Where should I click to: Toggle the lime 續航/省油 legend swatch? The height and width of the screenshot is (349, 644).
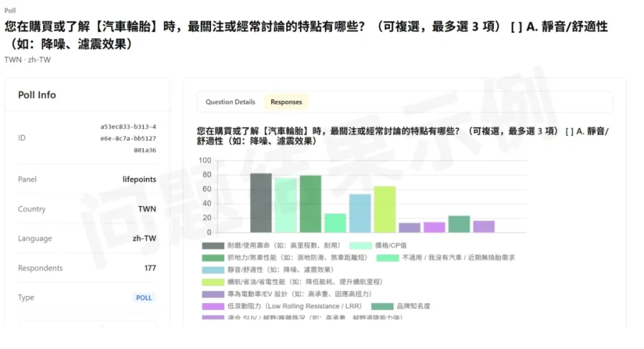(x=213, y=282)
